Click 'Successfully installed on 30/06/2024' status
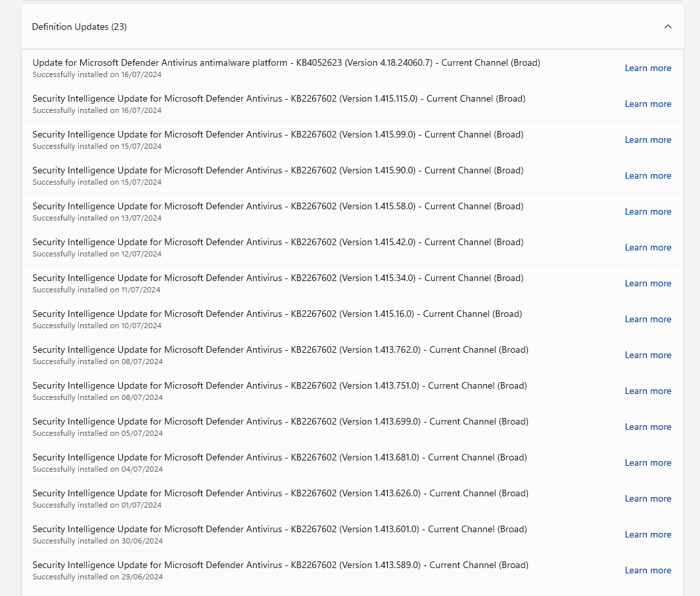Viewport: 700px width, 596px height. pyautogui.click(x=98, y=541)
